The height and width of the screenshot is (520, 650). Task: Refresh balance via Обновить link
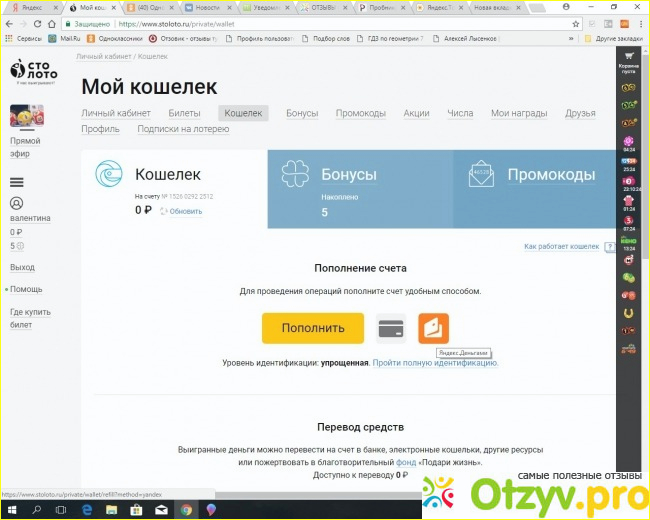[x=185, y=211]
